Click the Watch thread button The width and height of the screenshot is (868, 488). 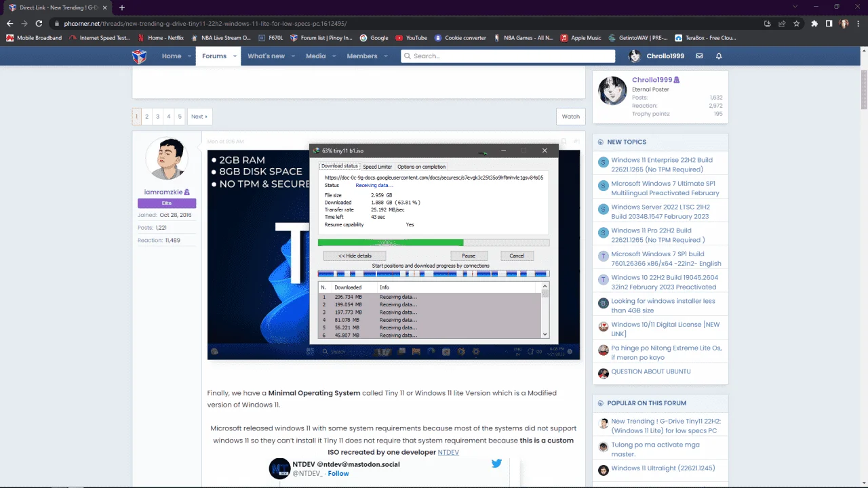571,117
